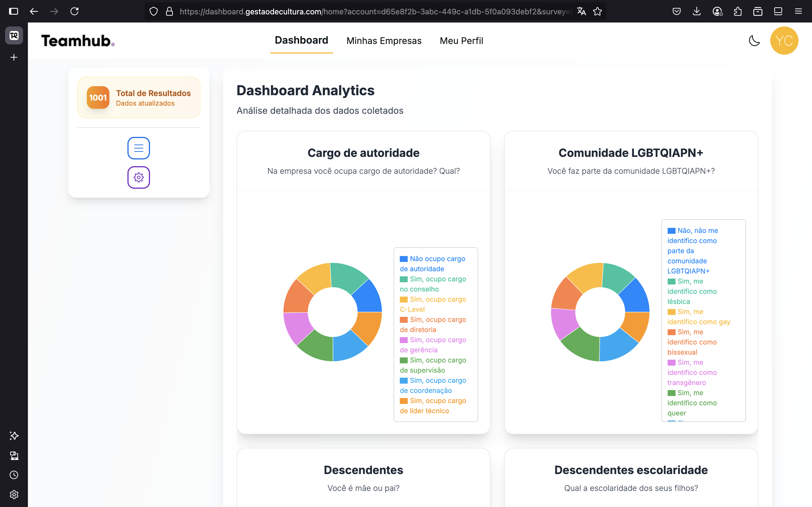Open the devices icon in left sidebar
The width and height of the screenshot is (812, 507).
click(x=14, y=455)
